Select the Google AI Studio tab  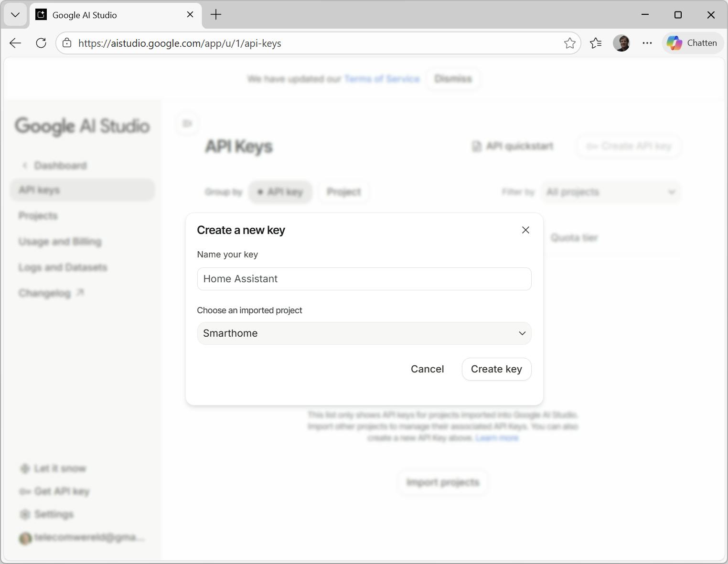pos(116,15)
